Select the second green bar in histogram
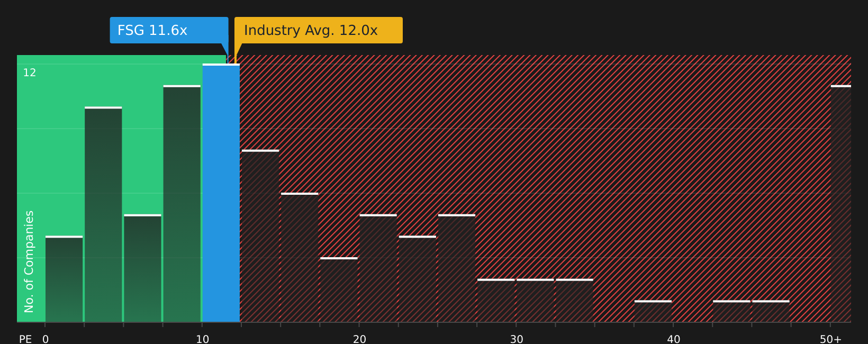868x344 pixels. point(103,214)
